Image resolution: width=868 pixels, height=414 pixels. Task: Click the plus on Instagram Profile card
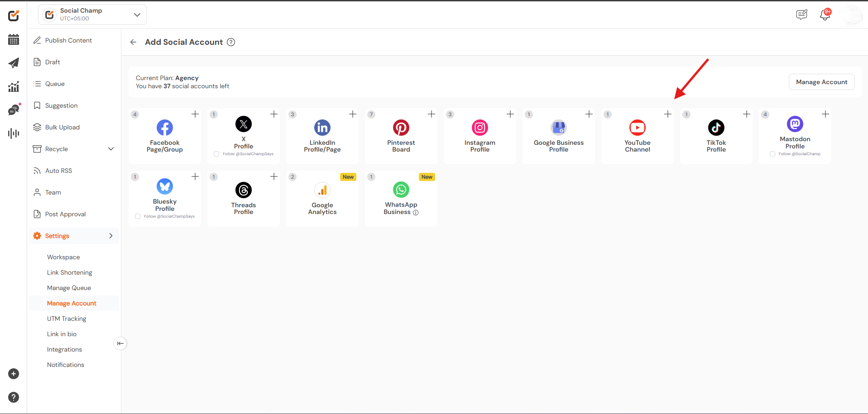pyautogui.click(x=510, y=114)
